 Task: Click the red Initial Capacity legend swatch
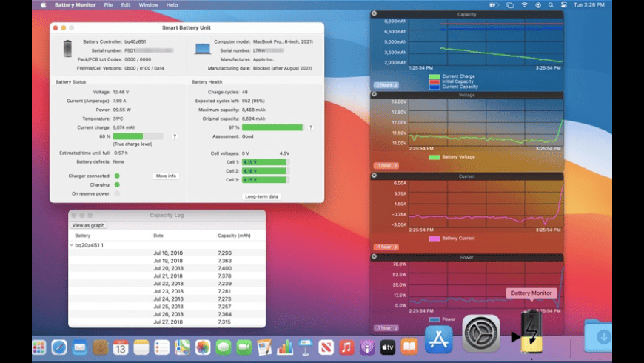pyautogui.click(x=435, y=81)
